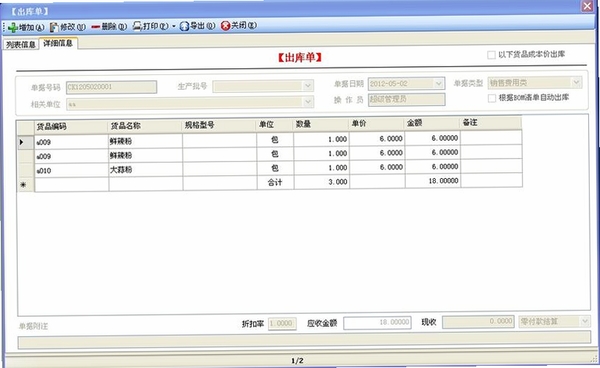Click the new row asterisk selector
Image resolution: width=600 pixels, height=368 pixels.
[26, 184]
